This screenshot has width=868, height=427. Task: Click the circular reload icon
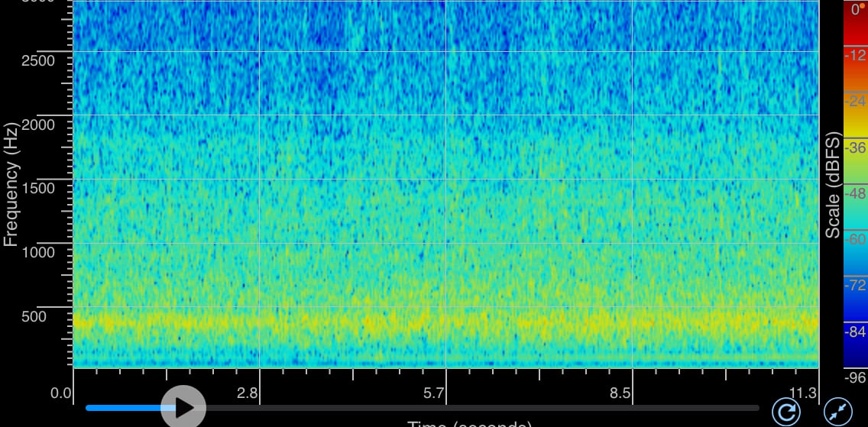pos(785,411)
